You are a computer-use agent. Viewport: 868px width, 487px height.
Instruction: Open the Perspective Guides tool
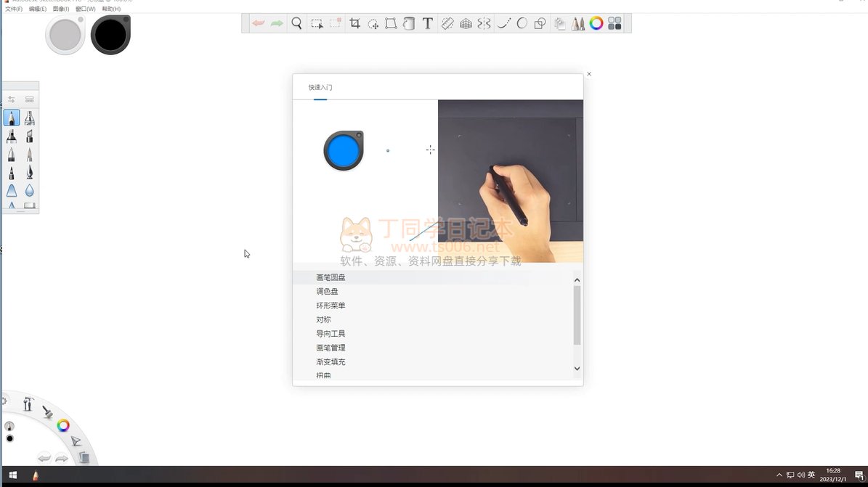click(466, 23)
